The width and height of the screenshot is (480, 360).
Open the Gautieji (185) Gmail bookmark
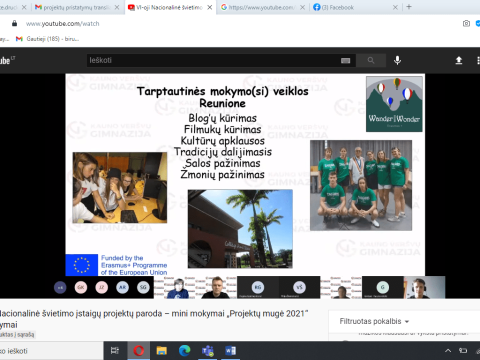point(47,39)
